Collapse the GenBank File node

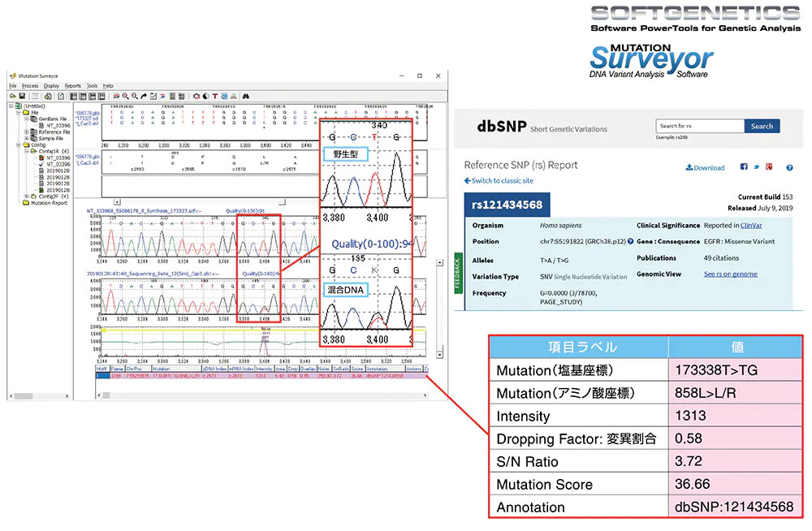tap(27, 119)
